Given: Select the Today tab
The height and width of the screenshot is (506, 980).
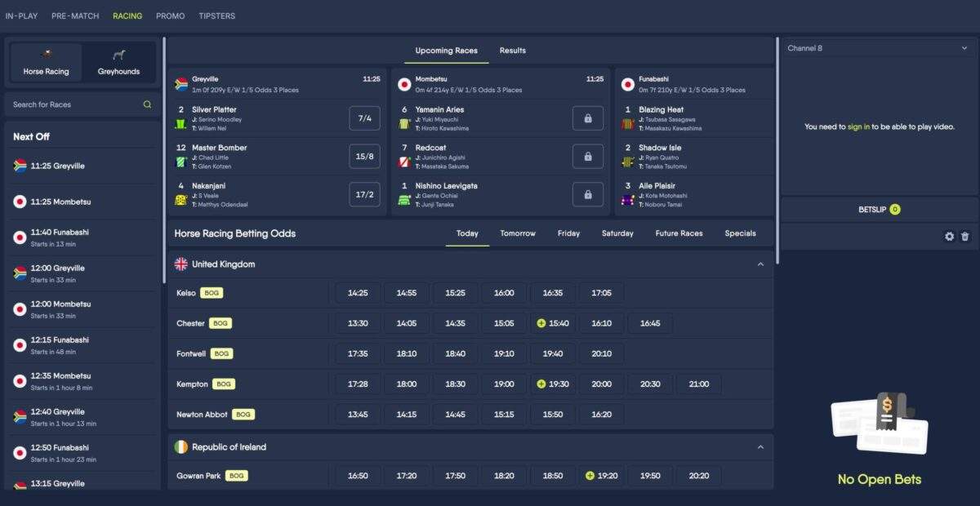Looking at the screenshot, I should [467, 233].
